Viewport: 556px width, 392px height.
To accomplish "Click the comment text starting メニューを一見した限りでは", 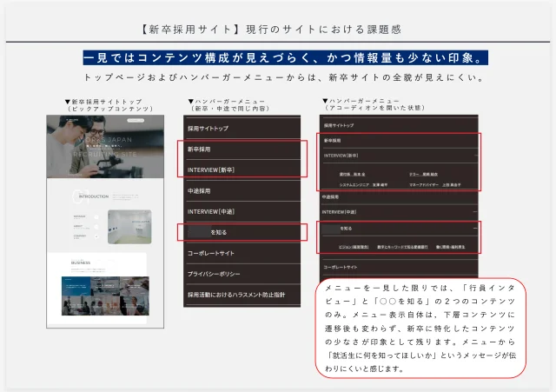I will 420,329.
